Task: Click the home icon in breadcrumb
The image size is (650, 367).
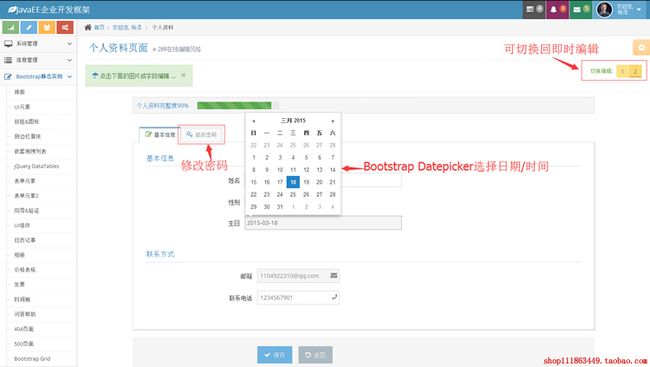Action: click(x=88, y=27)
